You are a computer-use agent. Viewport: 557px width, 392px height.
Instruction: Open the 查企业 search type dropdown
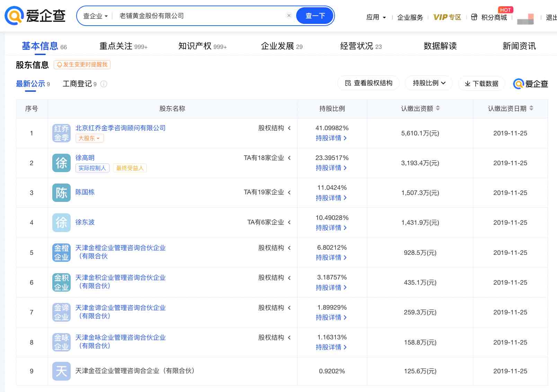tap(95, 16)
